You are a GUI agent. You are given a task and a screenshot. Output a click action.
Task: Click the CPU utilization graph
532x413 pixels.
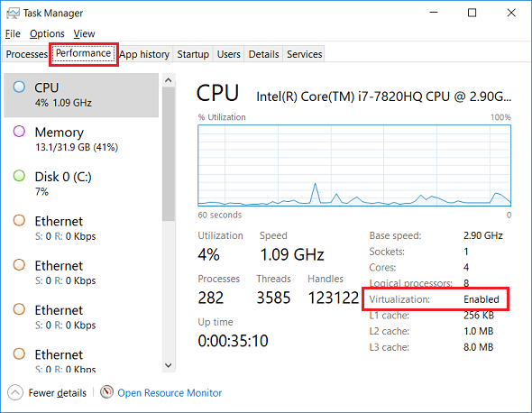[354, 165]
